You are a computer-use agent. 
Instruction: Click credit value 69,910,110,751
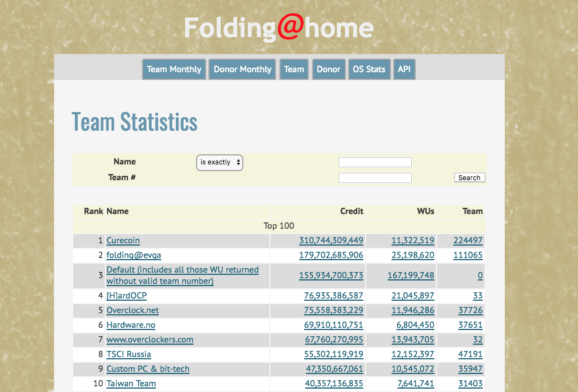click(x=334, y=326)
